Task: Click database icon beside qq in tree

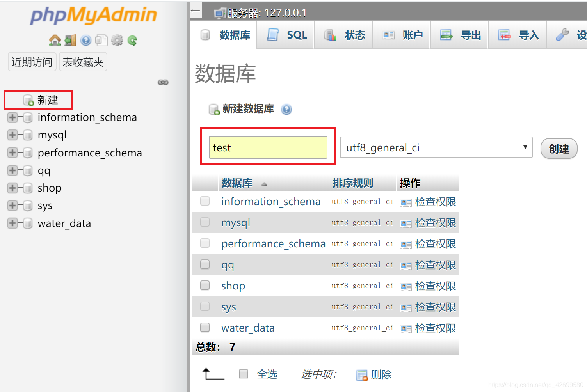Action: tap(28, 170)
